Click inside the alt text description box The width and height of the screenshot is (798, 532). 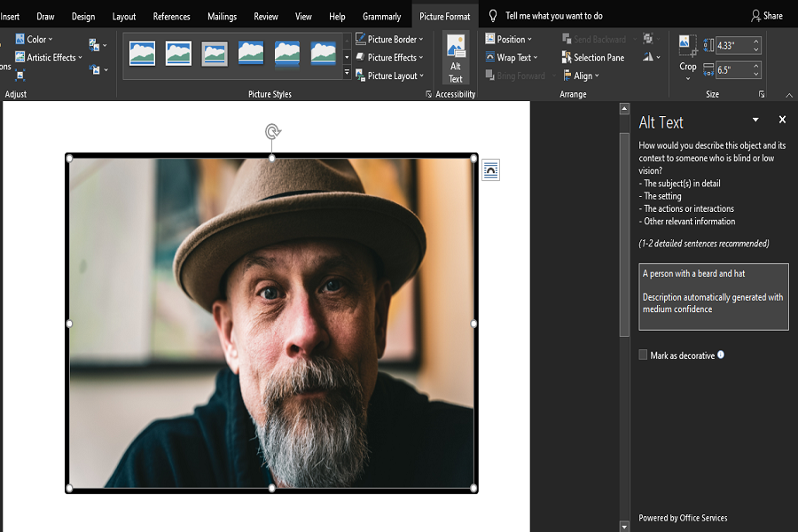pyautogui.click(x=712, y=297)
